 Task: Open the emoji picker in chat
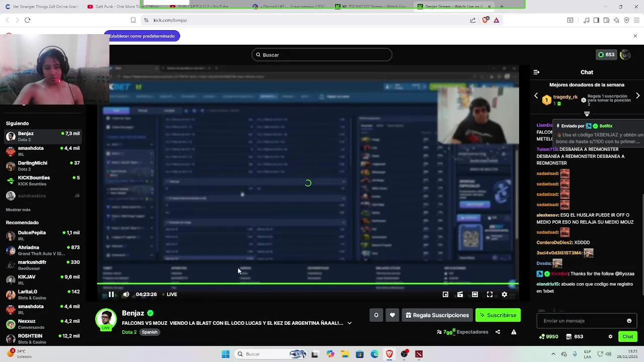[629, 321]
